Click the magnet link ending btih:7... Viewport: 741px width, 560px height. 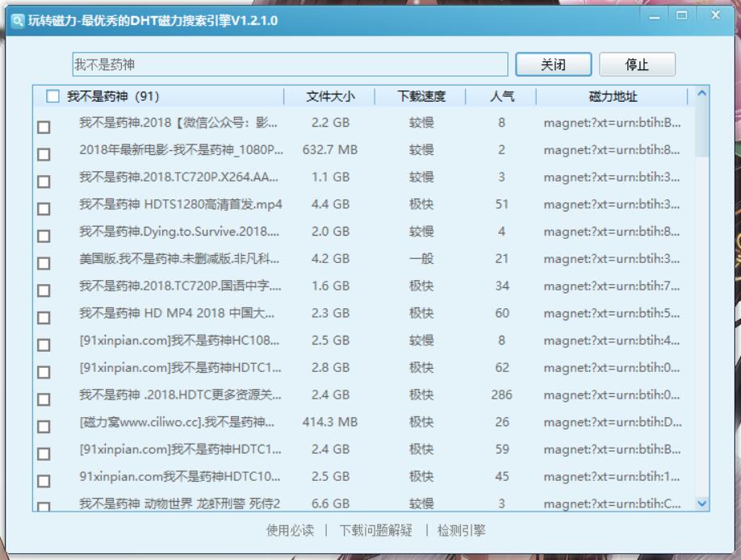click(612, 286)
